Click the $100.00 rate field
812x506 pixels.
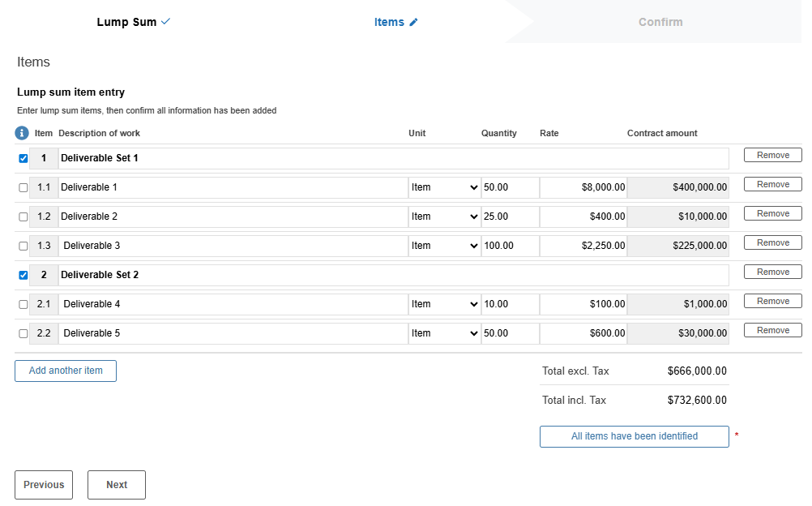[583, 304]
